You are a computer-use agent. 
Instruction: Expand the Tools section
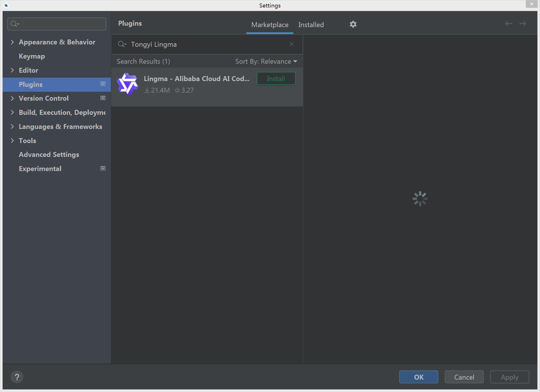[x=12, y=140]
